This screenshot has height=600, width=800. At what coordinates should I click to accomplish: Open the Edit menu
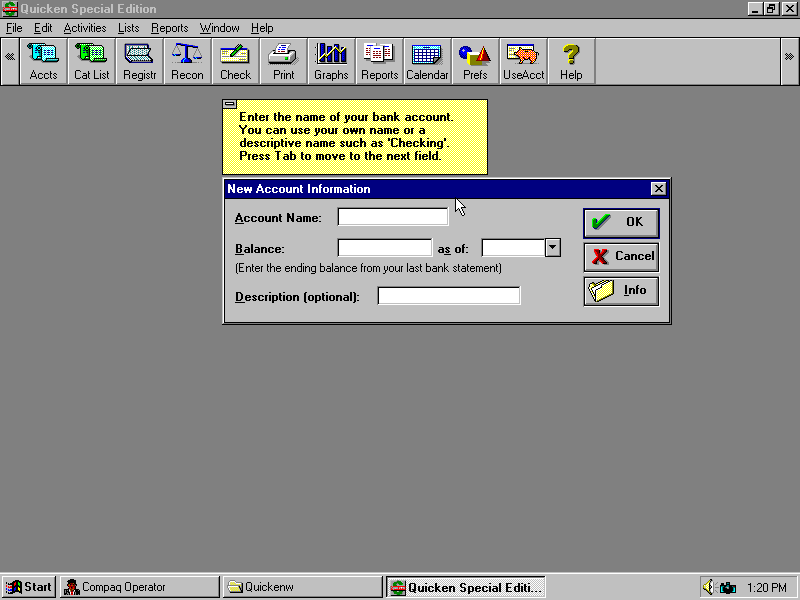click(43, 28)
